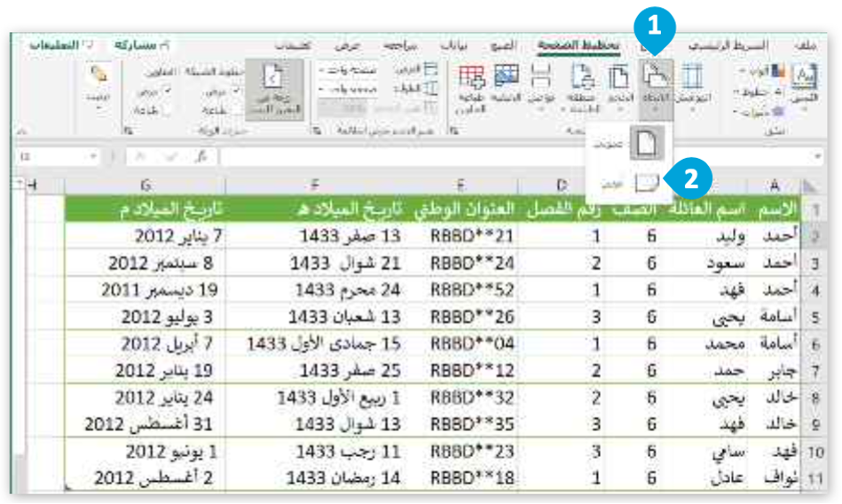Click the formula bar Cancel icon
The image size is (842, 504).
(x=141, y=157)
